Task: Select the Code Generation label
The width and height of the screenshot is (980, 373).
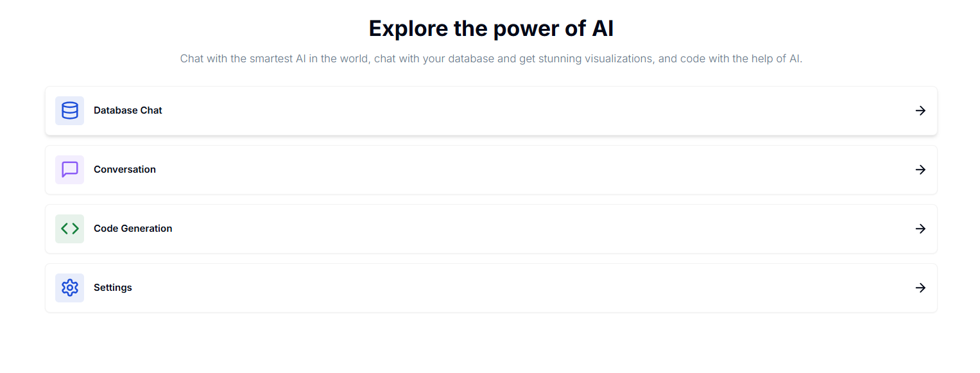Action: (x=133, y=229)
